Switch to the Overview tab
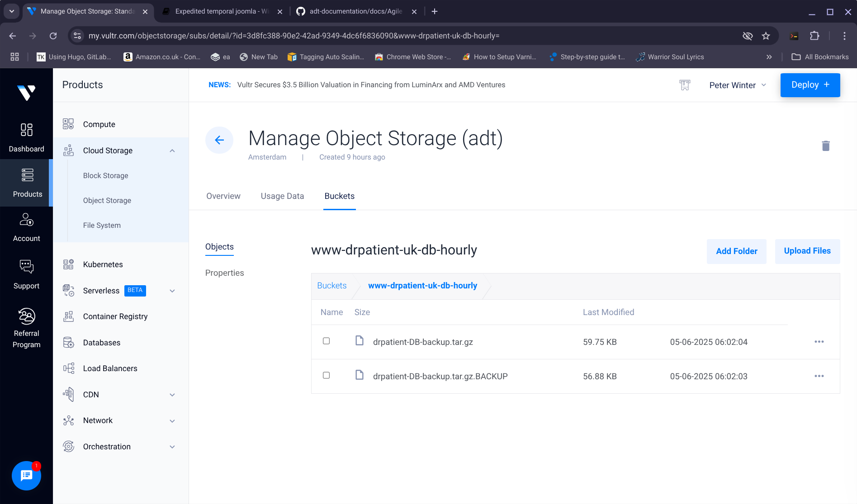Image resolution: width=857 pixels, height=504 pixels. click(223, 196)
